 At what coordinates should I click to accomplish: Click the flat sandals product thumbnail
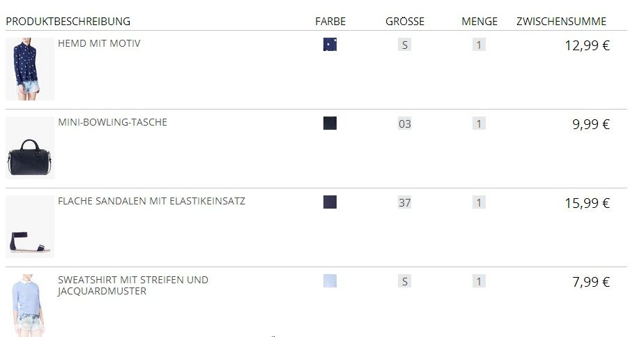pyautogui.click(x=30, y=227)
